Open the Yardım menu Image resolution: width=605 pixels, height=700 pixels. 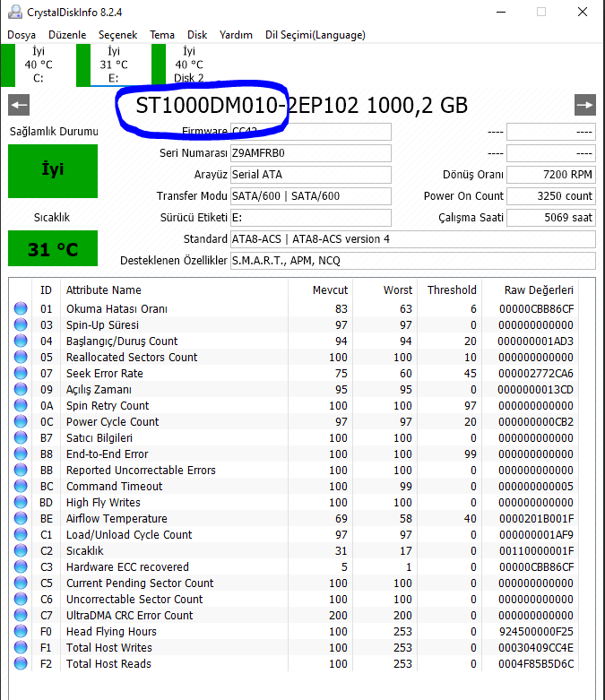pyautogui.click(x=236, y=35)
